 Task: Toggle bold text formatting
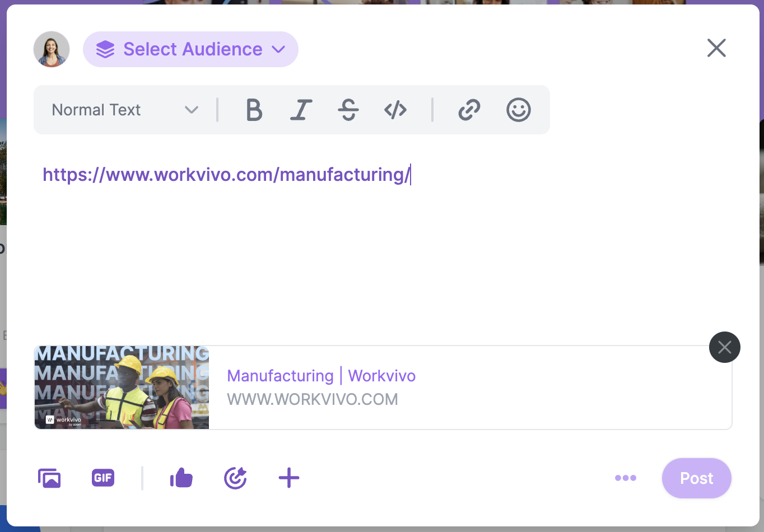point(254,110)
